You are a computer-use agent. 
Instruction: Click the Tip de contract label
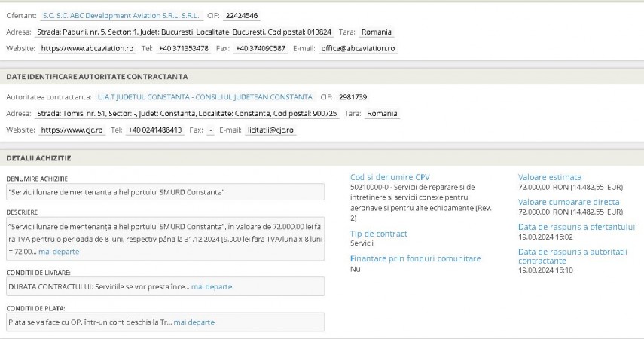379,234
